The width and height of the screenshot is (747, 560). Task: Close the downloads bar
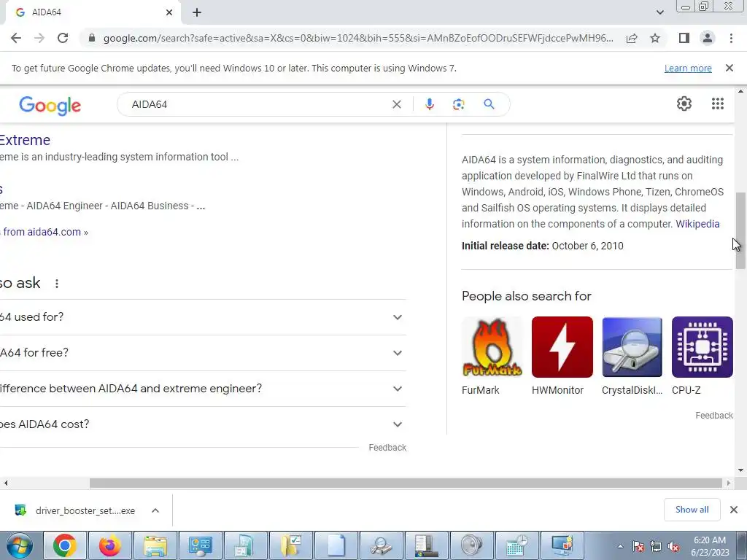tap(734, 510)
